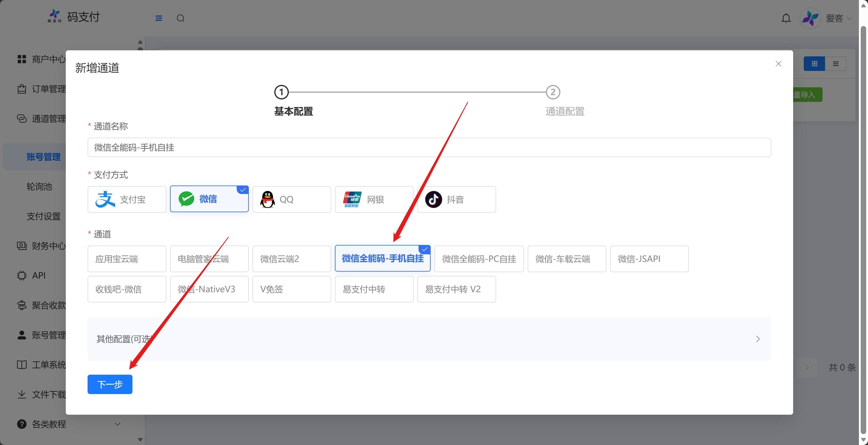Screen dimensions: 868x445
Task: Click the sidebar scroll down arrow
Action: point(140,440)
